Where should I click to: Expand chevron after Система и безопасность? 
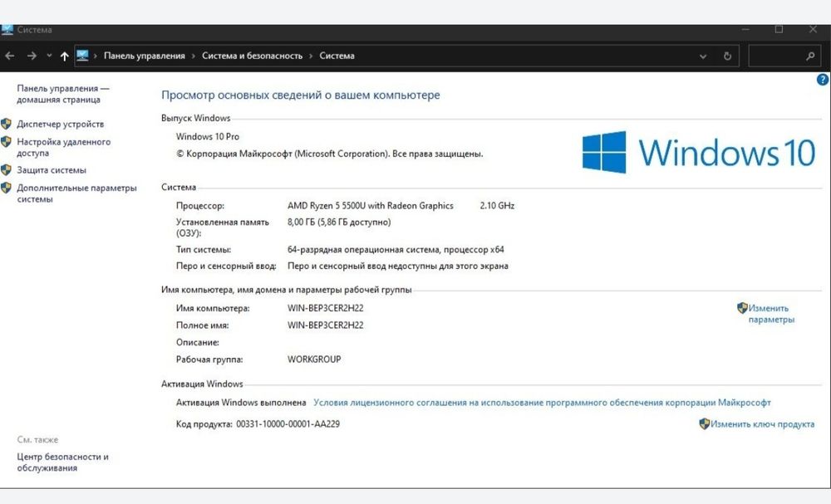coord(311,56)
